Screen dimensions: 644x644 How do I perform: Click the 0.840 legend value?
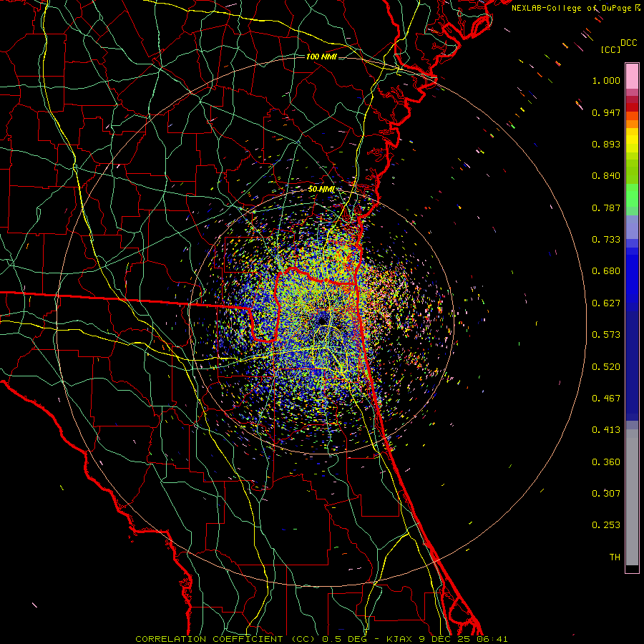tap(606, 176)
